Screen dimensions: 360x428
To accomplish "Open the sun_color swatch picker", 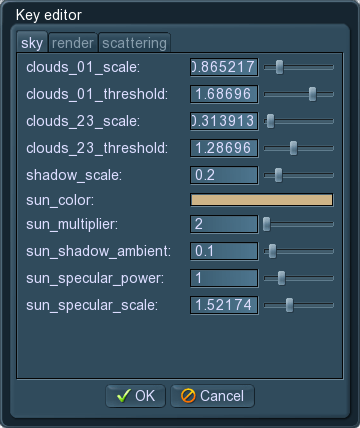I will (x=262, y=200).
